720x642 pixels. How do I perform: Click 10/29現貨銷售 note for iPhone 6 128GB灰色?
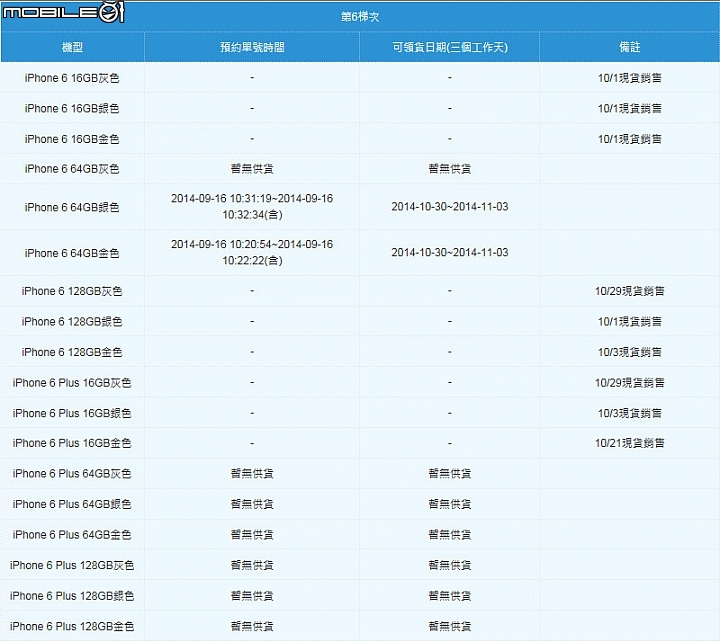[630, 291]
